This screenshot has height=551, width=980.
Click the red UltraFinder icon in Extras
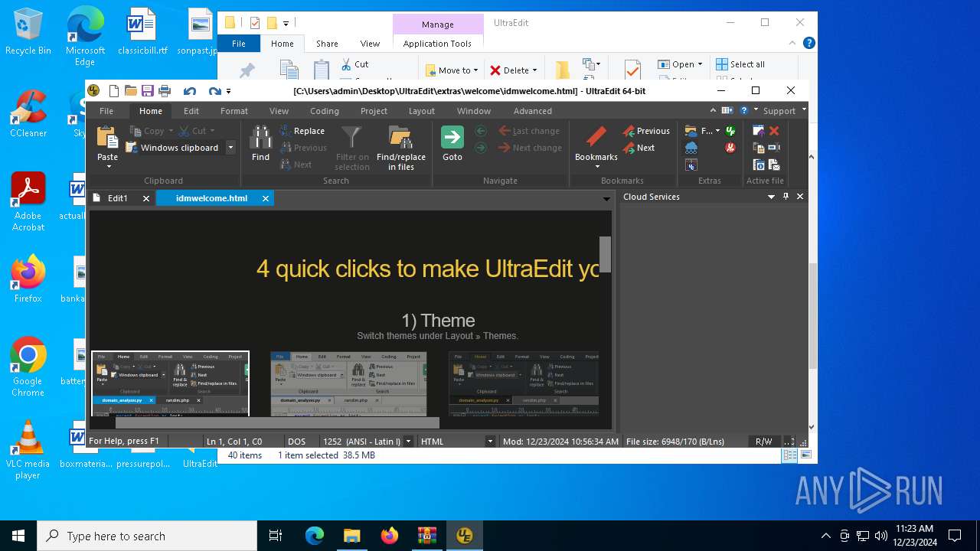click(730, 148)
